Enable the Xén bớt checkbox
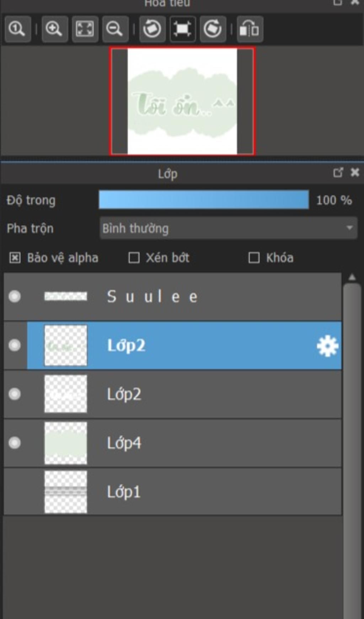Screen dimensions: 364x619 point(134,258)
